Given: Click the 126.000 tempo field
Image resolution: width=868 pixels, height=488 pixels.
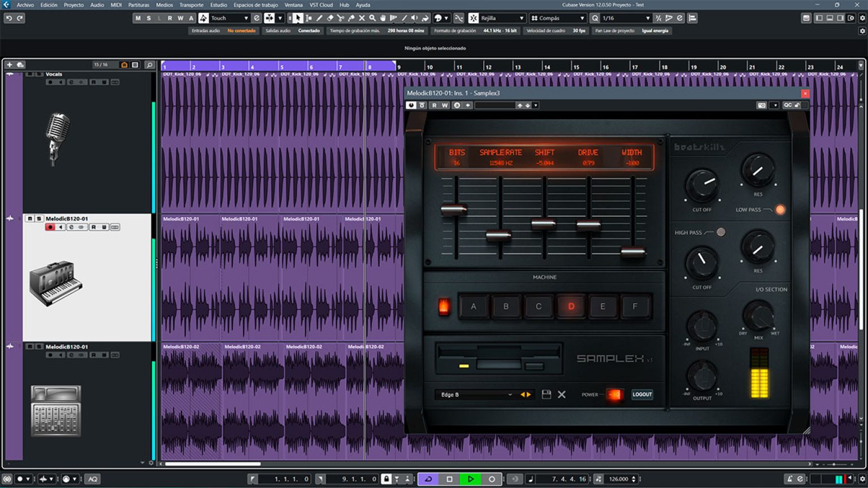Looking at the screenshot, I should (x=618, y=479).
